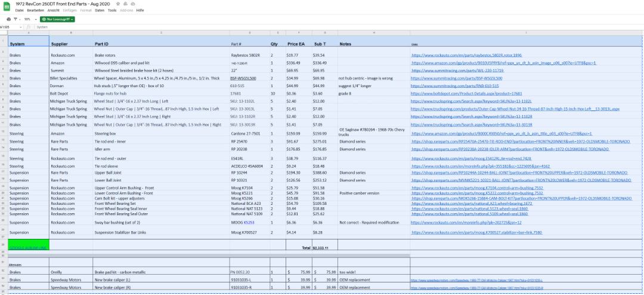644x295 pixels.
Task: Open the name box dropdown showing A1:I35
Action: (x=20, y=27)
